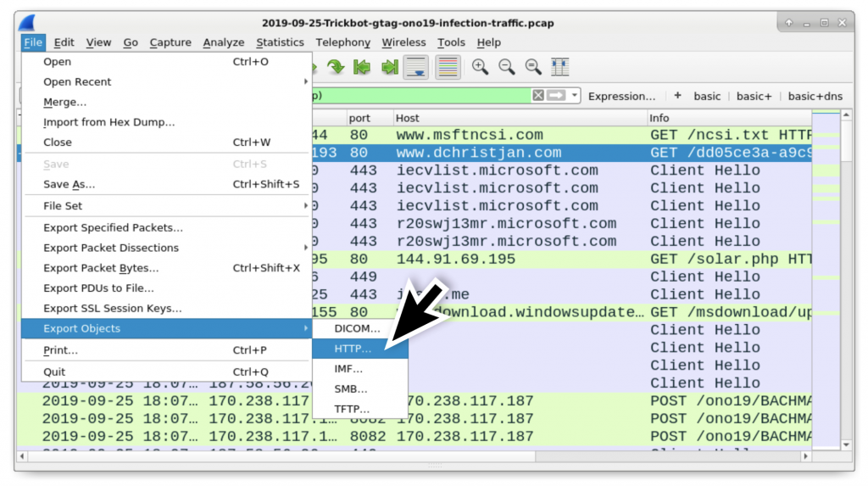Open the Tools menu
The height and width of the screenshot is (486, 868).
pyautogui.click(x=451, y=42)
